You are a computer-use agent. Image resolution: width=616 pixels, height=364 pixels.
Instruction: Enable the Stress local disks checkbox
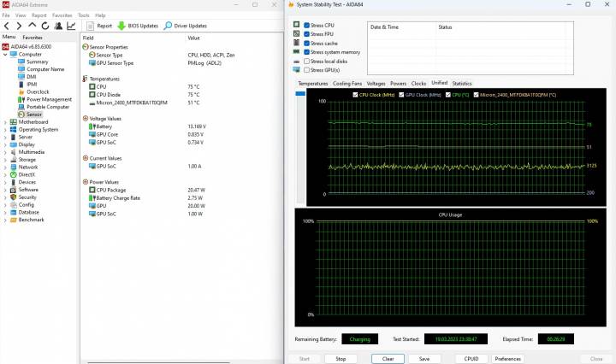click(x=307, y=62)
